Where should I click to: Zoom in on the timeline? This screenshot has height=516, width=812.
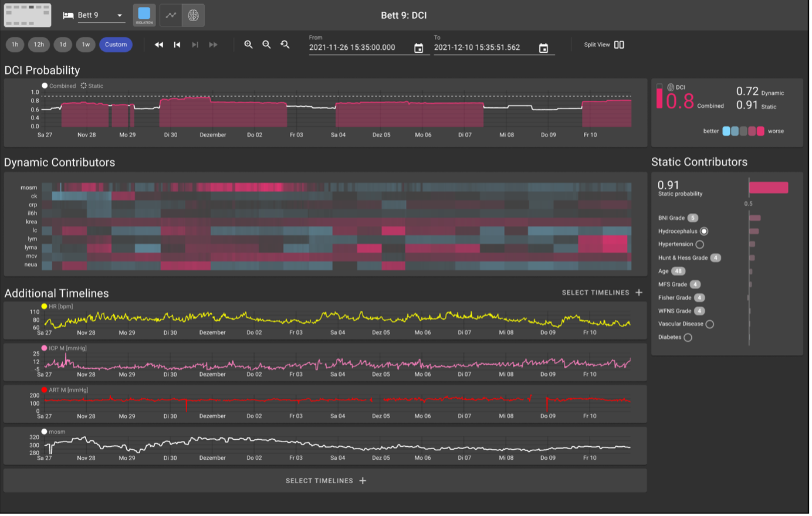coord(248,45)
